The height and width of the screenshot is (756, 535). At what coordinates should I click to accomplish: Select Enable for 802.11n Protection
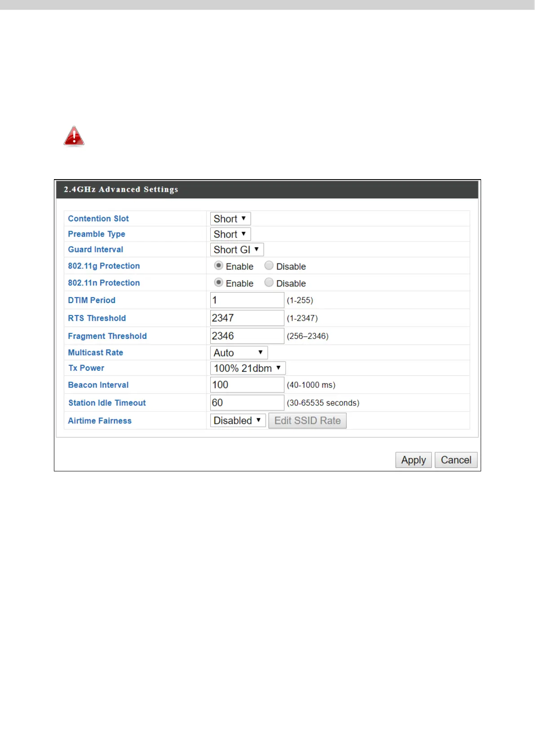coord(219,283)
